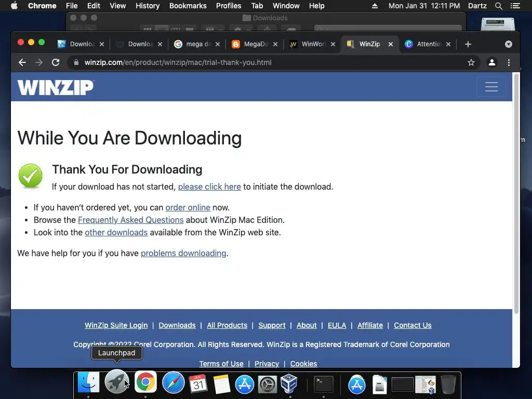Open the Contact Us footer link
Viewport: 532px width, 399px height.
pyautogui.click(x=413, y=325)
